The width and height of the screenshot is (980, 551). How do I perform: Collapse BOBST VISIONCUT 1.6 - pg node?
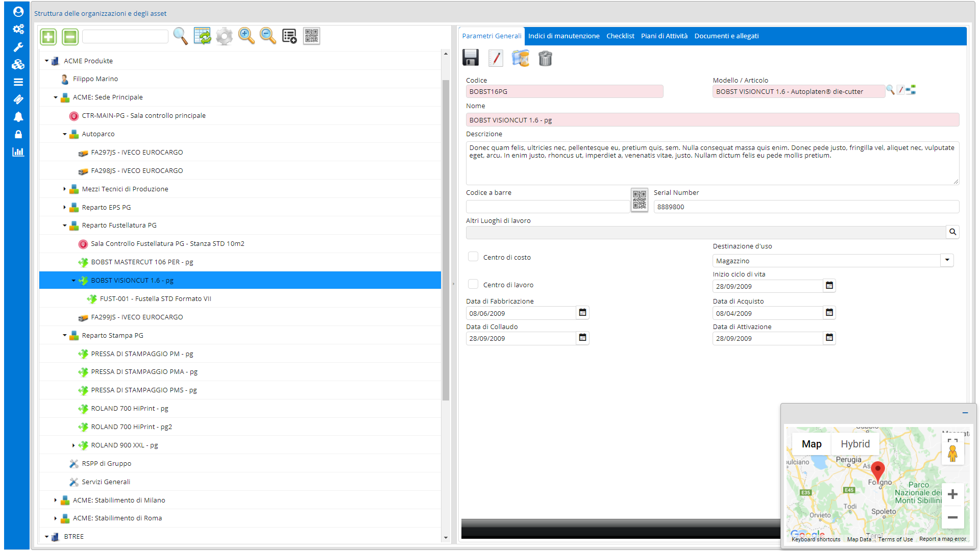pos(73,280)
